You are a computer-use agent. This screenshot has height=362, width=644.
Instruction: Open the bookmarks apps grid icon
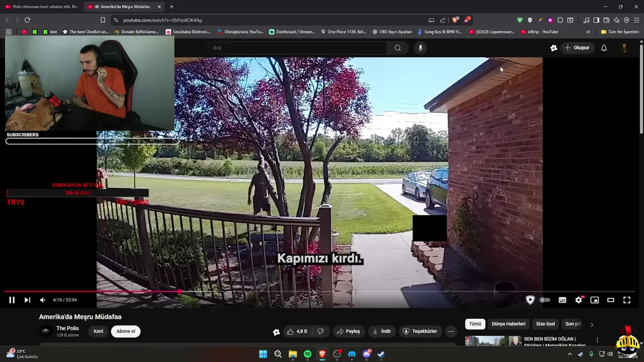(9, 32)
